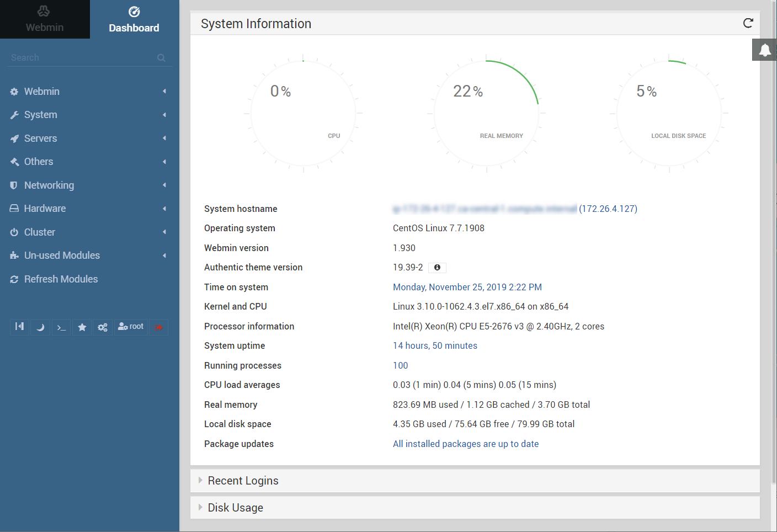Click the search magnifier icon
The height and width of the screenshot is (532, 777).
161,58
